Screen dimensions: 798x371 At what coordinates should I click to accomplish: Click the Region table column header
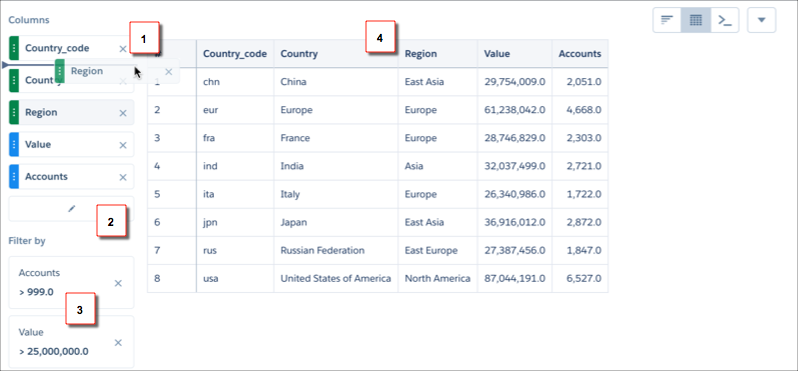438,53
